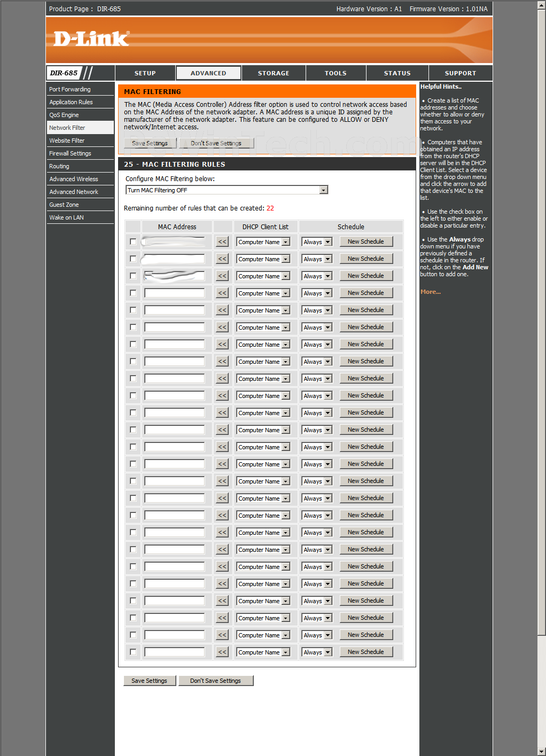This screenshot has width=546, height=756.
Task: Click the '25 - MAC FILTERING RULES' heading
Action: 175,165
